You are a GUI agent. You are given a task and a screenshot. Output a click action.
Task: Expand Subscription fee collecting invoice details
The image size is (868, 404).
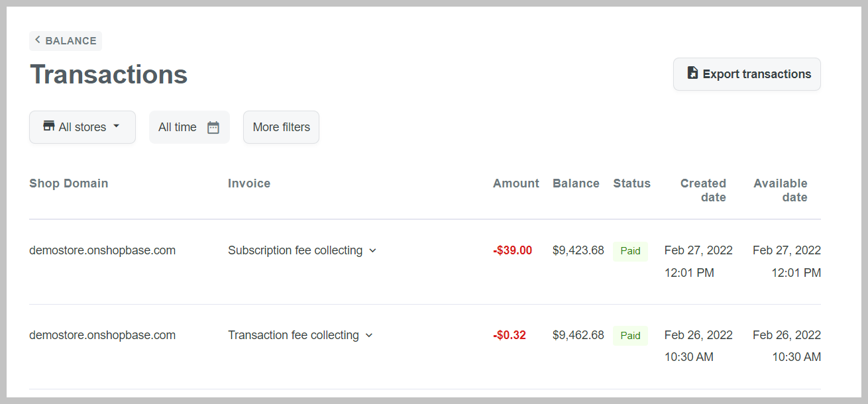(x=372, y=251)
